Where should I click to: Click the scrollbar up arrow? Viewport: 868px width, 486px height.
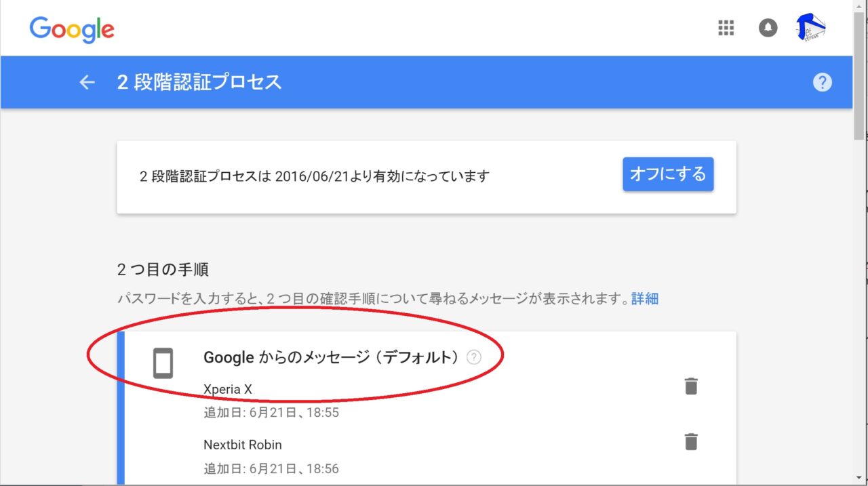859,5
